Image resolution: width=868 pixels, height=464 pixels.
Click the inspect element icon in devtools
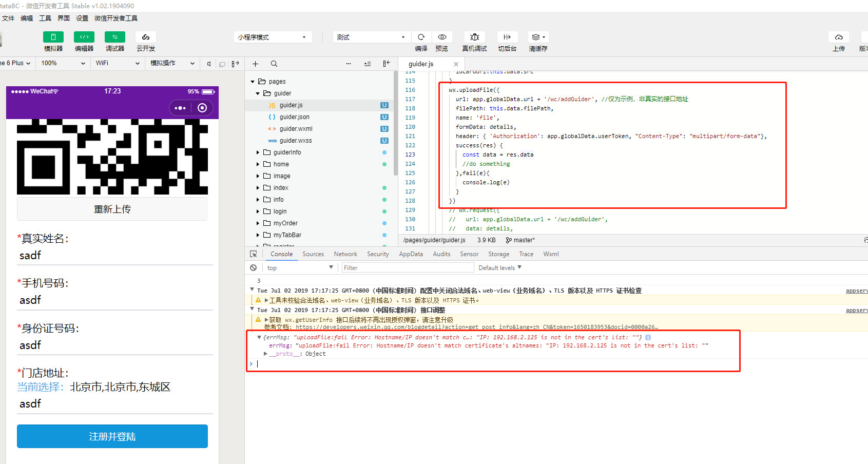pos(254,254)
